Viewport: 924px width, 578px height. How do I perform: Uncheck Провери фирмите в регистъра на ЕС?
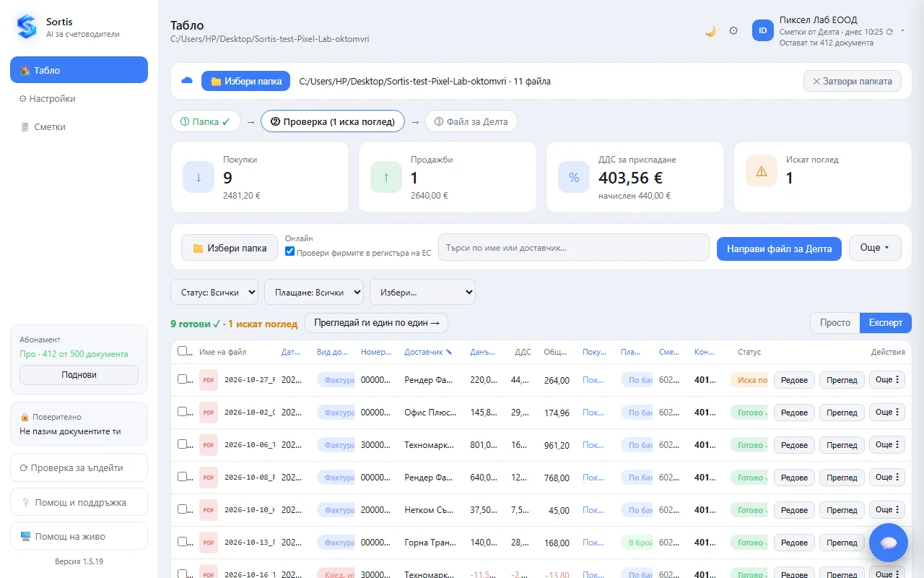pyautogui.click(x=289, y=251)
